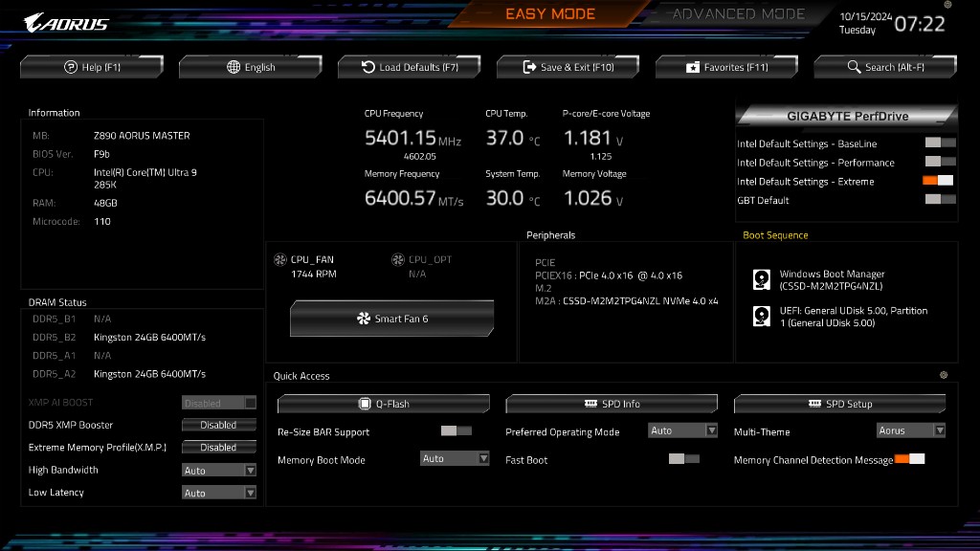Open the Memory Boot Mode dropdown

tap(455, 458)
